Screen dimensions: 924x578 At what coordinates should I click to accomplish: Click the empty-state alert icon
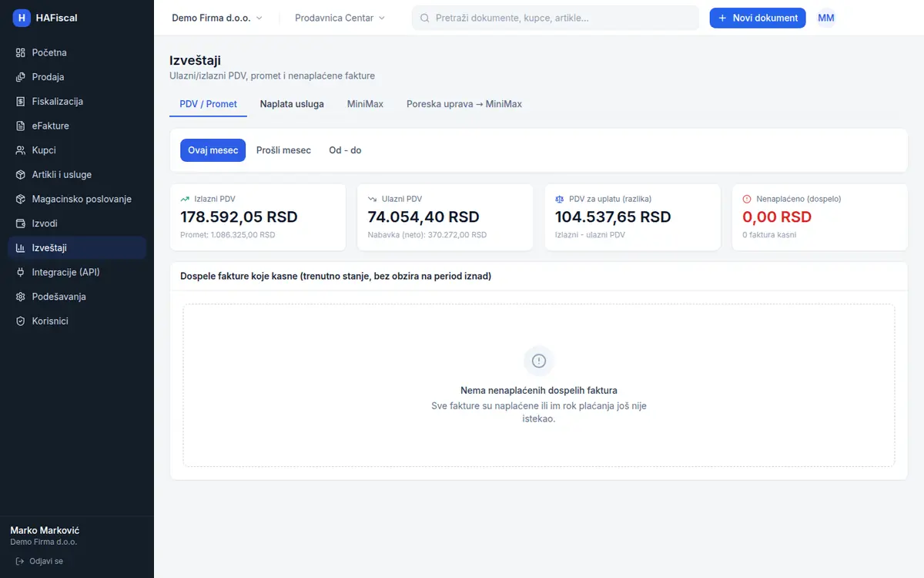pos(539,361)
